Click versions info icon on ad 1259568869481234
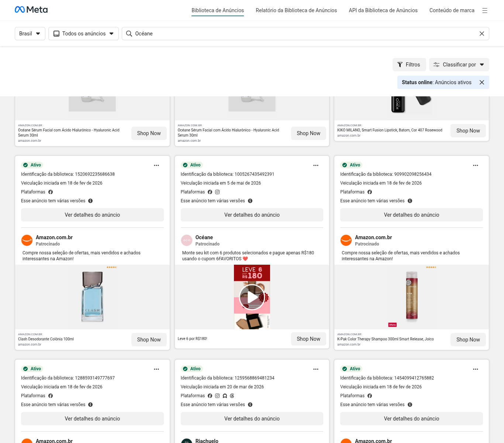The height and width of the screenshot is (443, 504). tap(250, 405)
